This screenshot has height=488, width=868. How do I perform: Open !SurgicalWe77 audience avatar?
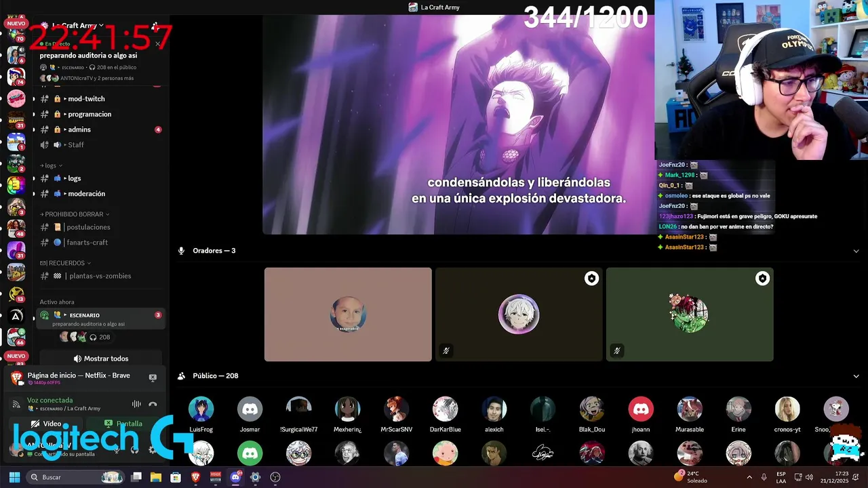[x=299, y=409]
